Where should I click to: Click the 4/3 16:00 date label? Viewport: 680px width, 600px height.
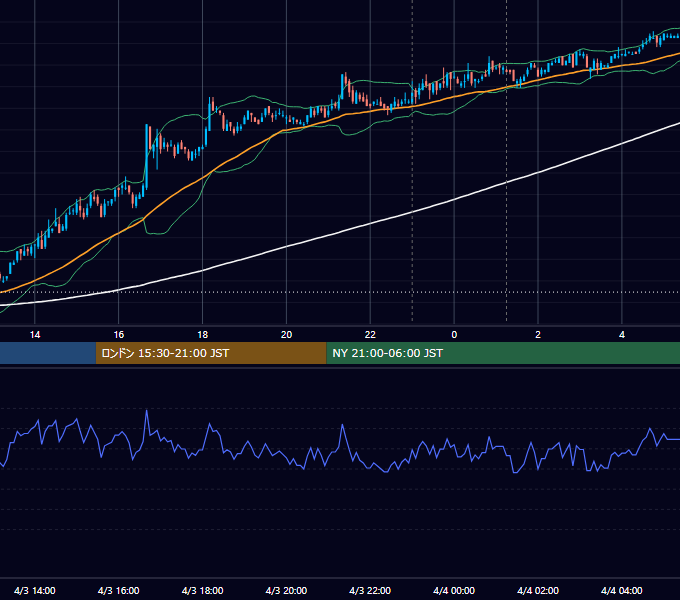[118, 590]
